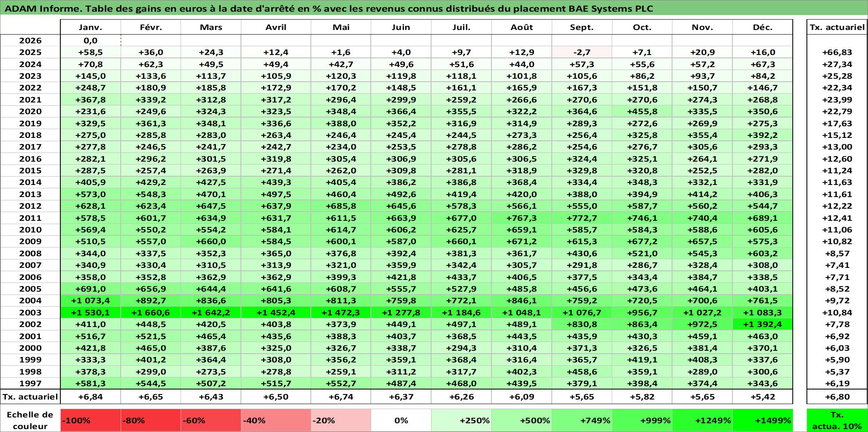The width and height of the screenshot is (868, 432).
Task: Select cell +573,0 in 2013 row
Action: [91, 194]
